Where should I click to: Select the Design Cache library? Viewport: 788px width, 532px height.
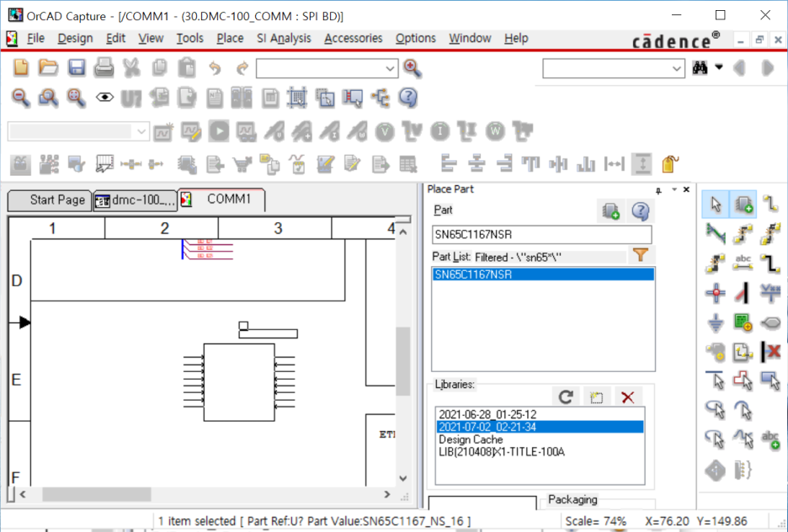471,439
